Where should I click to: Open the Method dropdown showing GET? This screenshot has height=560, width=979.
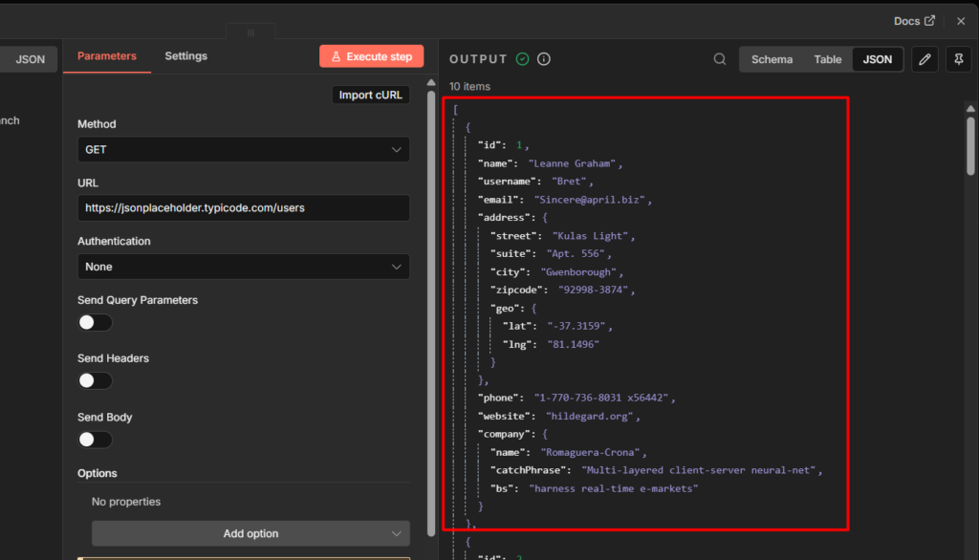[244, 150]
